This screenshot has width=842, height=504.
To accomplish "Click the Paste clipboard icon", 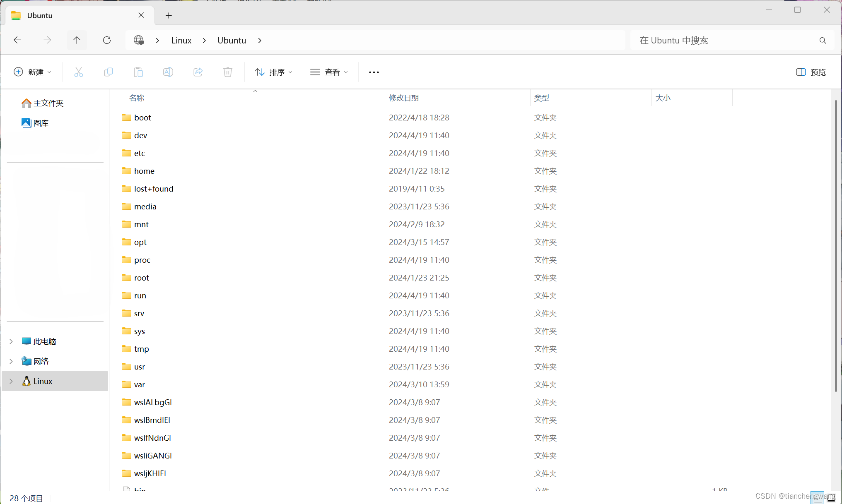I will click(138, 72).
